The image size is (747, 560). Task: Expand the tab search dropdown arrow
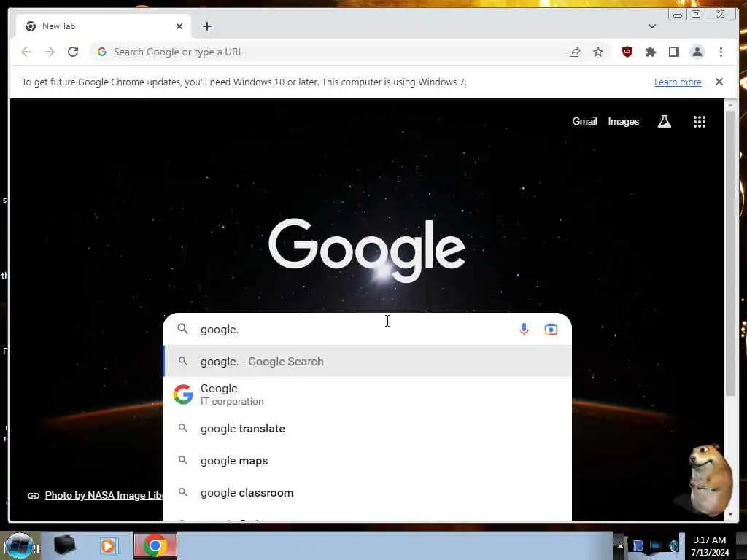651,26
